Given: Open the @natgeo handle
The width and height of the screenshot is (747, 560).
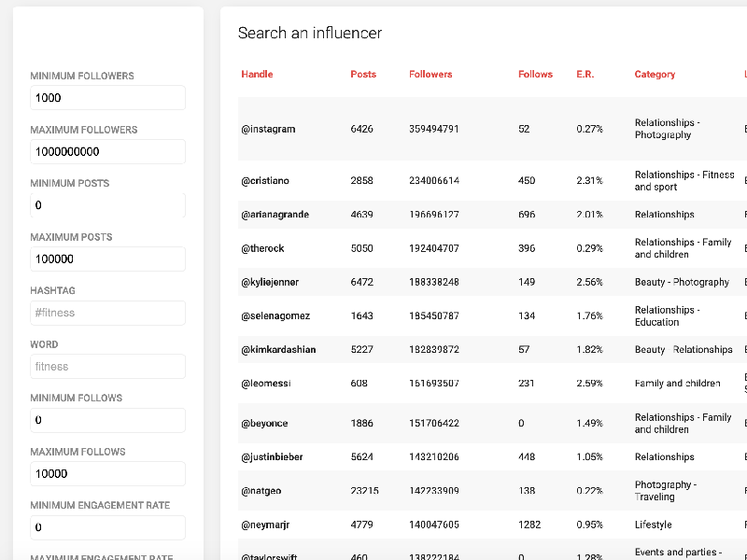Looking at the screenshot, I should coord(261,492).
